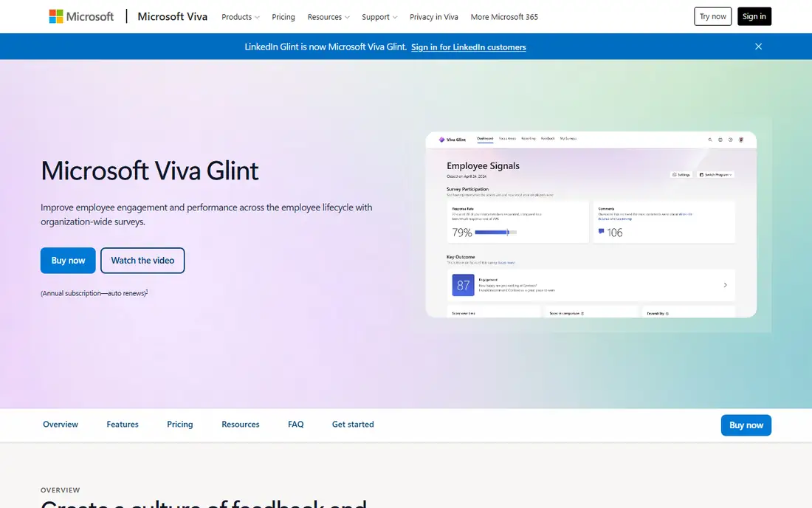Viewport: 812px width, 508px height.
Task: Open Pricing in top navigation bar
Action: (x=283, y=17)
